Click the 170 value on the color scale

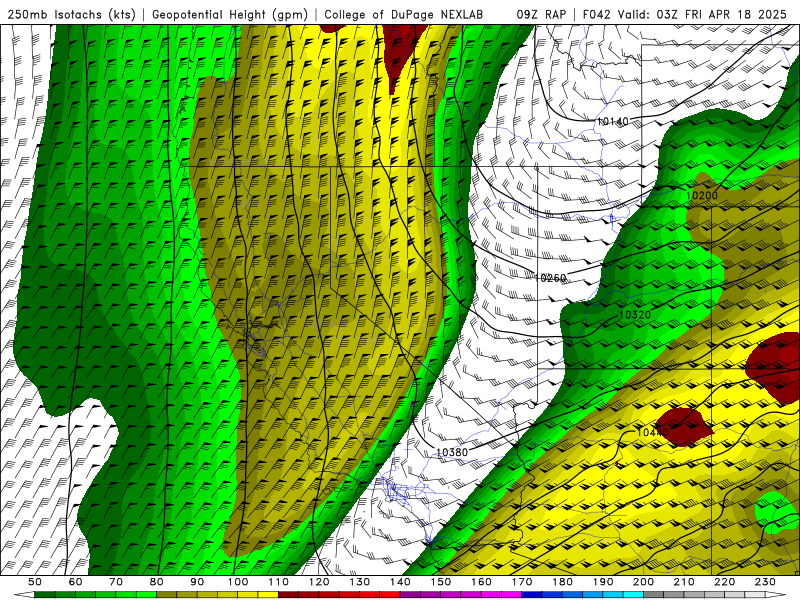[x=521, y=582]
